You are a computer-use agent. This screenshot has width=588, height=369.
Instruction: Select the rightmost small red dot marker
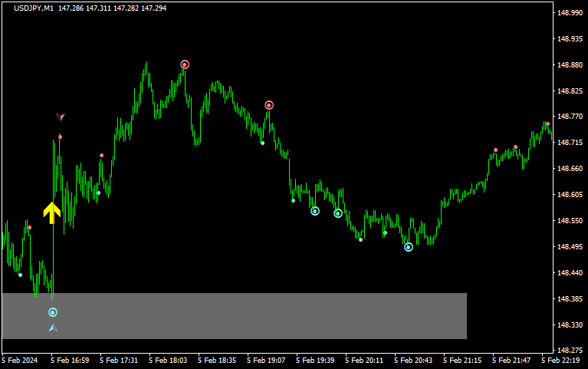pyautogui.click(x=547, y=124)
